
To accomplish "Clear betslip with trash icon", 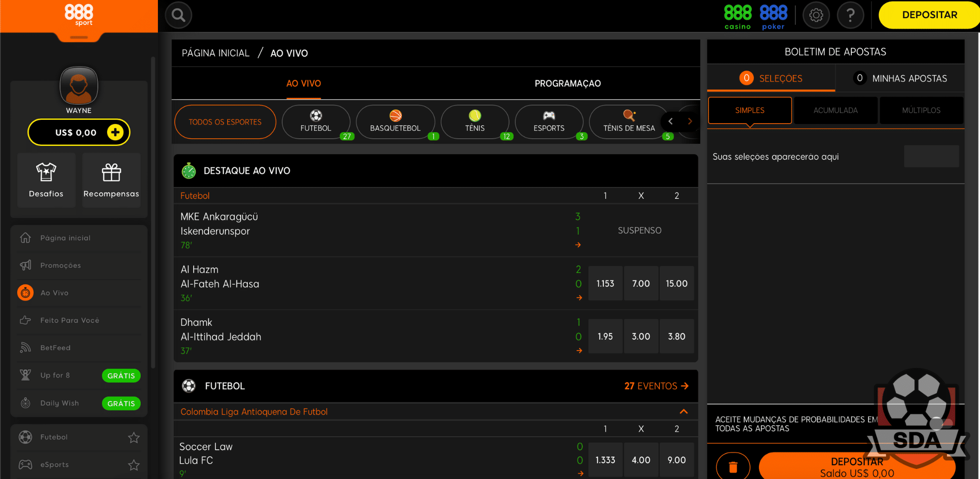I will (x=733, y=466).
